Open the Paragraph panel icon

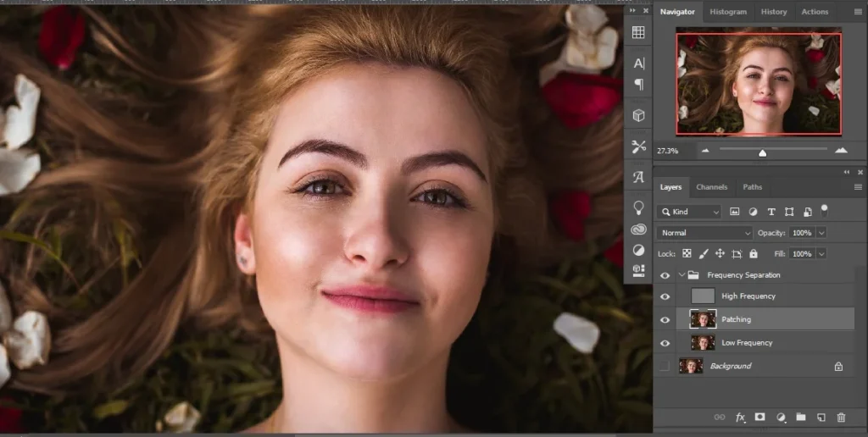coord(638,85)
